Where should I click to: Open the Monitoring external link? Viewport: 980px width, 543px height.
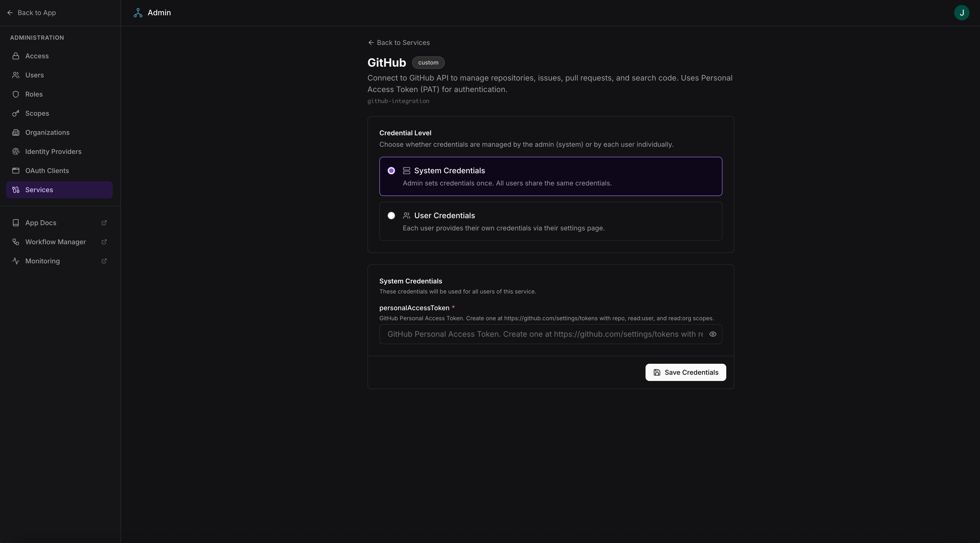[x=59, y=261]
